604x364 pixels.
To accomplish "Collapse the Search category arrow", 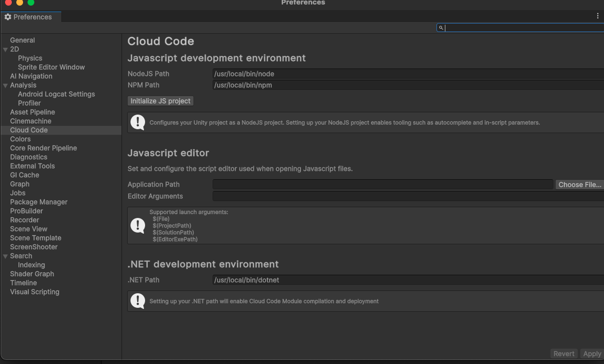I will pyautogui.click(x=6, y=256).
